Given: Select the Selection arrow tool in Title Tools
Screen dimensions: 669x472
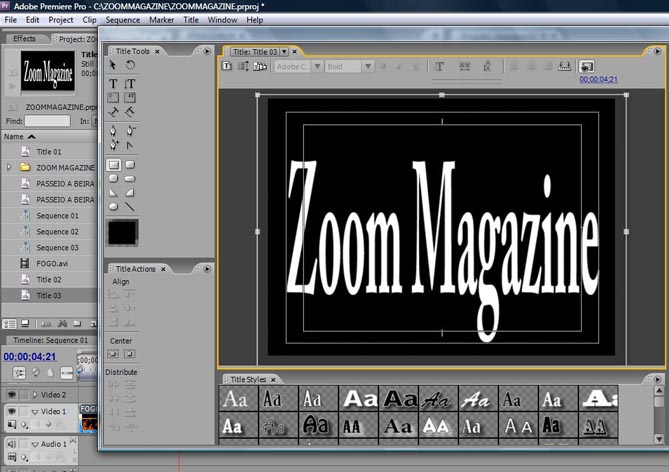Looking at the screenshot, I should 113,65.
